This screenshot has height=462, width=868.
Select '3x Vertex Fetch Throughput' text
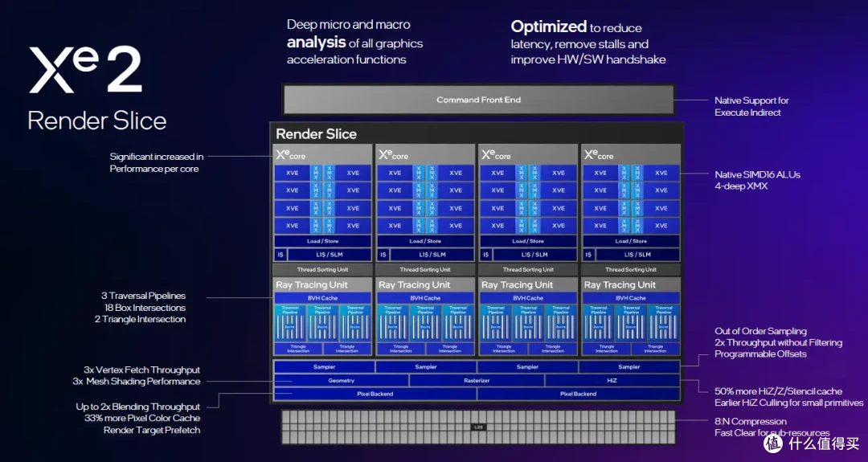141,370
